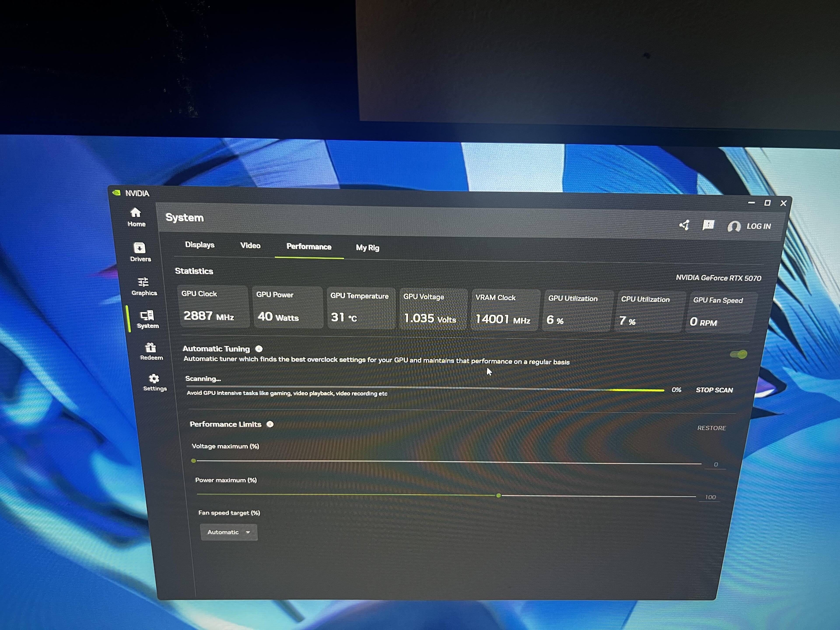The width and height of the screenshot is (840, 630).
Task: Switch to the Displays tab
Action: 200,245
